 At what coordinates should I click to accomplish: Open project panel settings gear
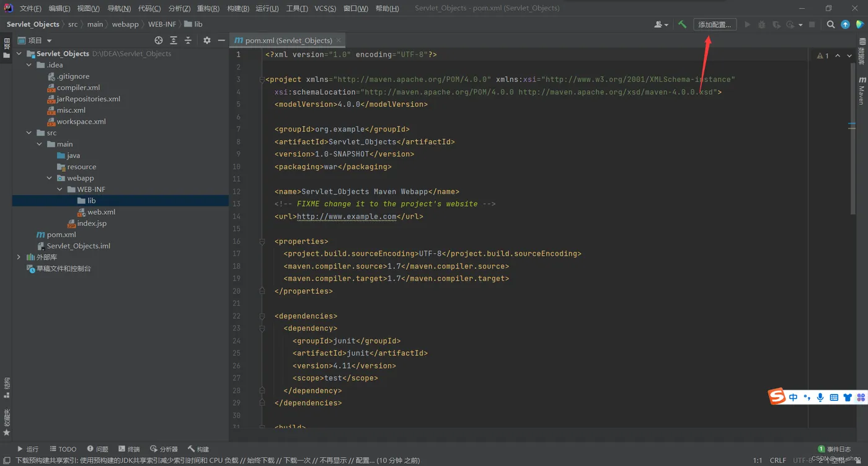click(207, 40)
